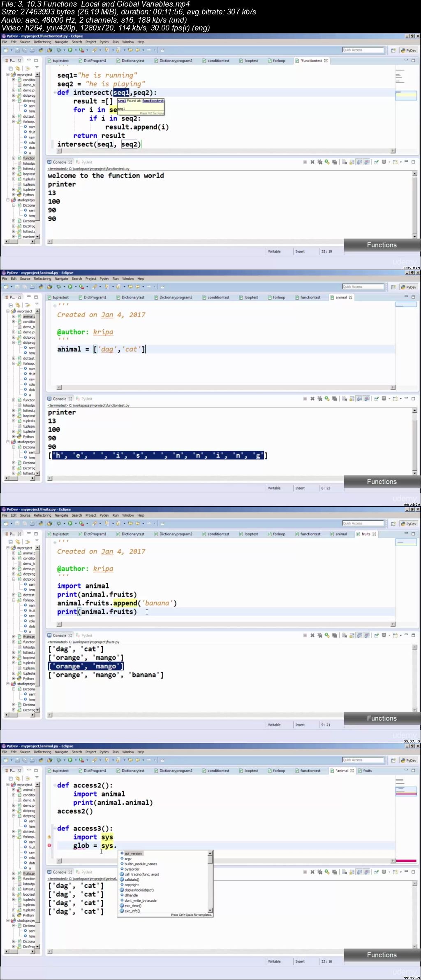
Task: Click the Quick Access field in the top frame
Action: pyautogui.click(x=363, y=50)
